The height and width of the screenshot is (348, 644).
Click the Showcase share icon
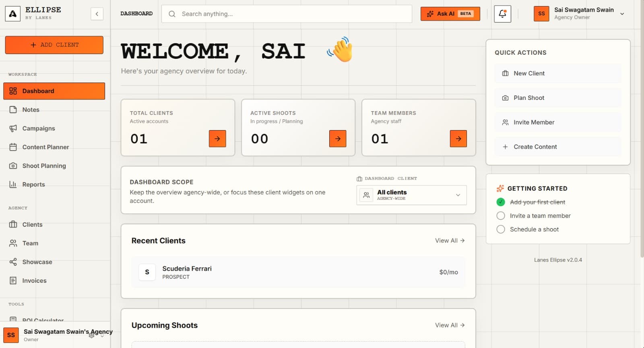coord(13,262)
